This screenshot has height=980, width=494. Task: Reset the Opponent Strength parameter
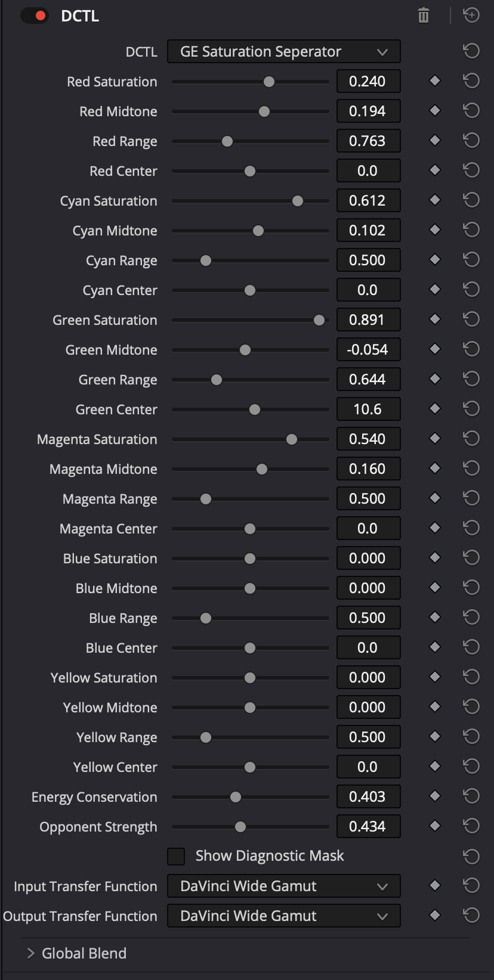click(471, 826)
